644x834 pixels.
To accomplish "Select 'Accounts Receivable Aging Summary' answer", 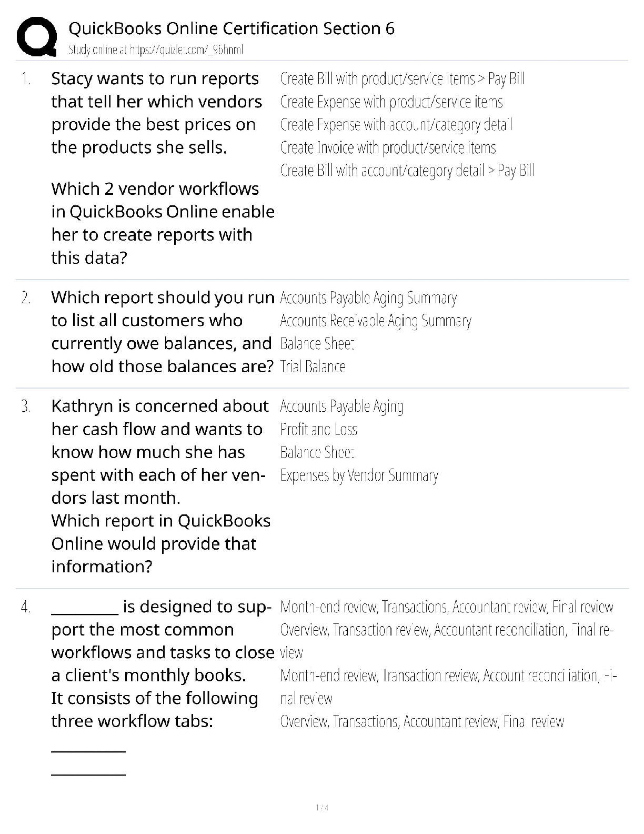I will pyautogui.click(x=376, y=321).
